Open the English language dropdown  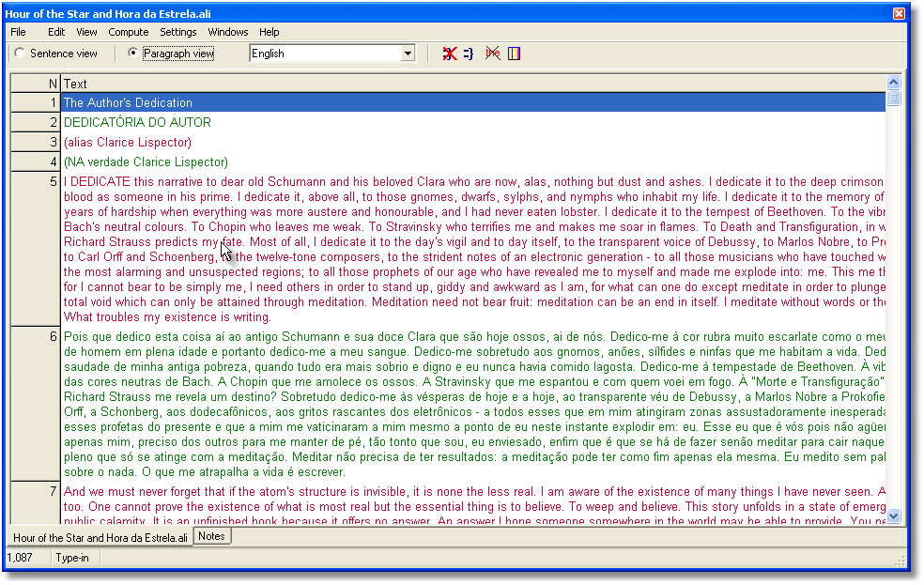point(408,54)
